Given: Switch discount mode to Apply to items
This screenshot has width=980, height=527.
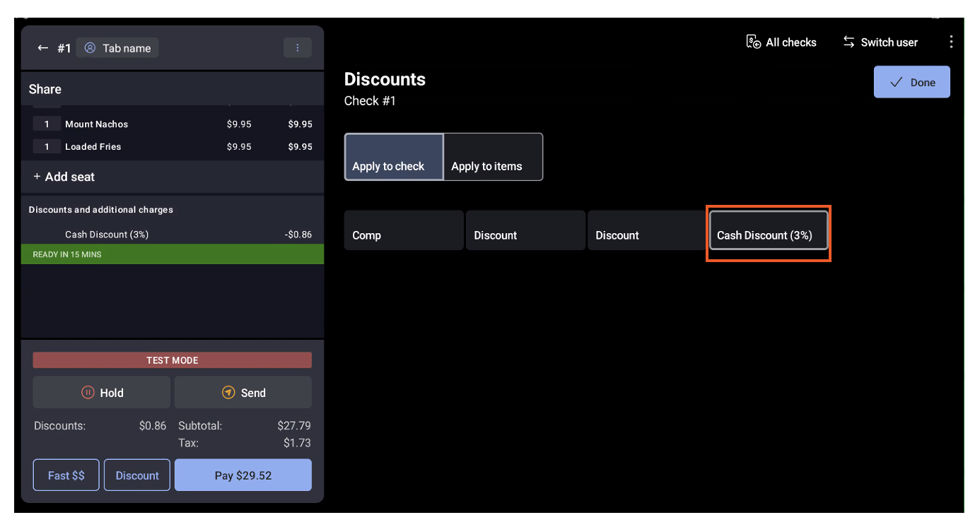Looking at the screenshot, I should [486, 166].
